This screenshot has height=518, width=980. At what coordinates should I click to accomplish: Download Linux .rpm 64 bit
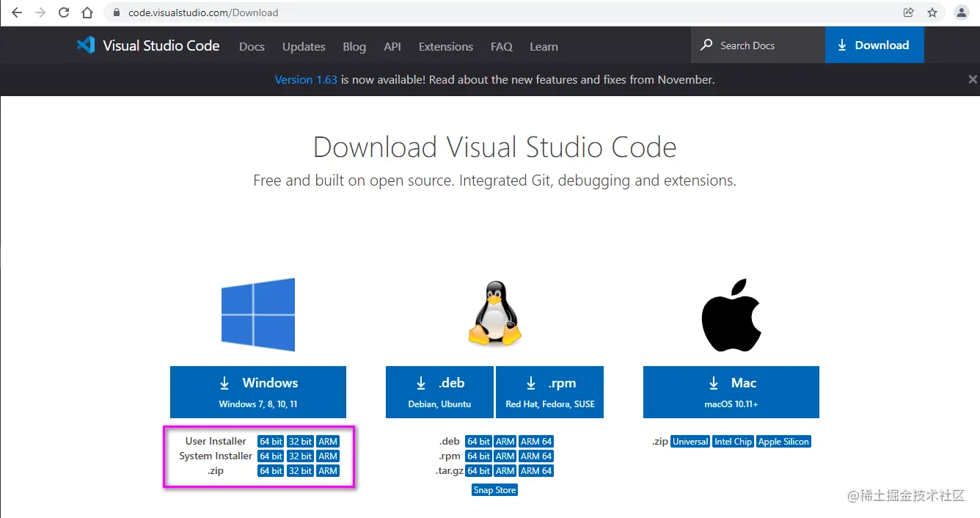(478, 456)
